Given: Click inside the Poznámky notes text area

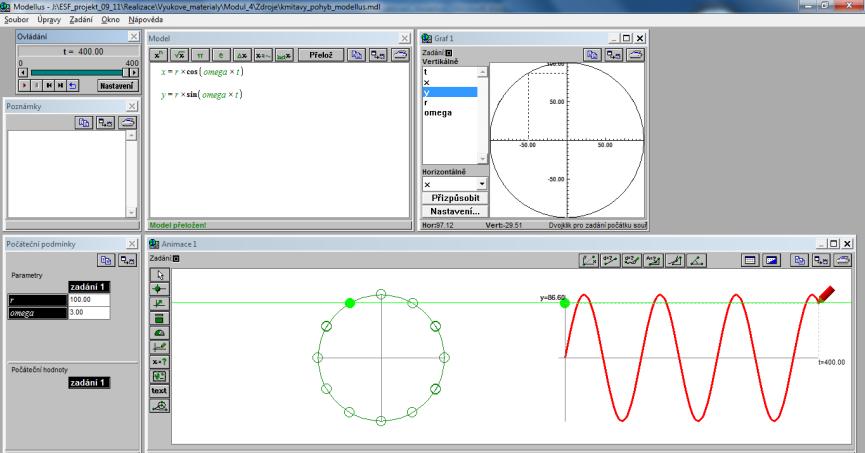Looking at the screenshot, I should (67, 174).
